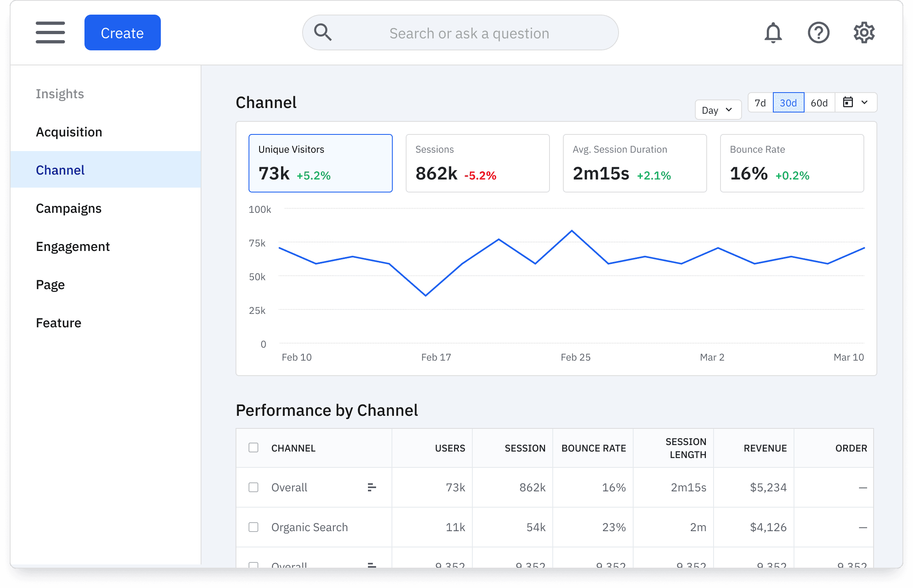Click the sort icon on the bottom Overall row
Screen dimensions: 913x588
[x=371, y=565]
